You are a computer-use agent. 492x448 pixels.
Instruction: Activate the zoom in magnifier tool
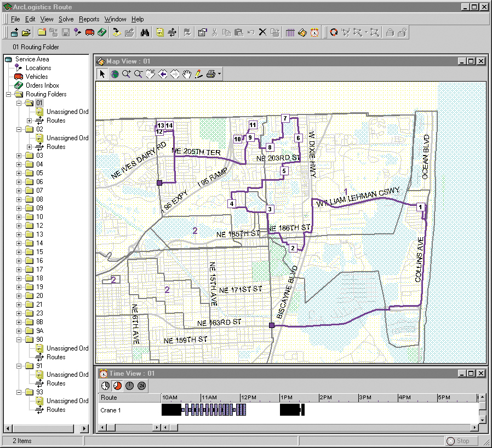coord(127,74)
